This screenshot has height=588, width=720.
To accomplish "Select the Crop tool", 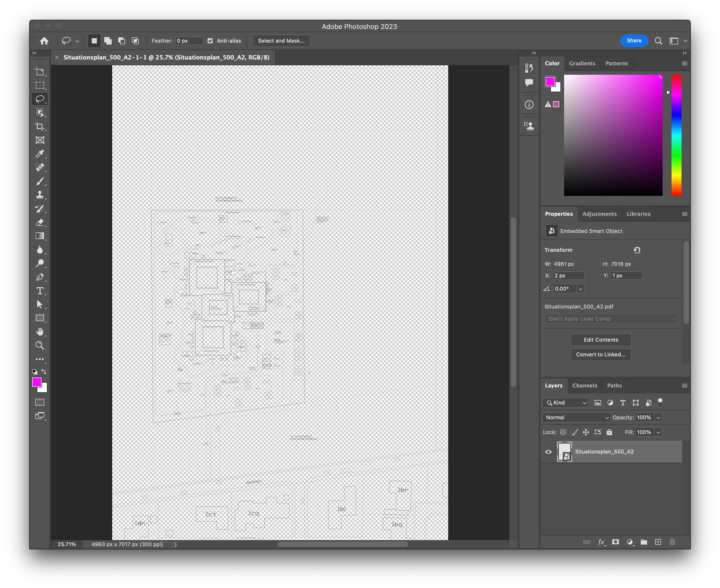I will [x=40, y=126].
